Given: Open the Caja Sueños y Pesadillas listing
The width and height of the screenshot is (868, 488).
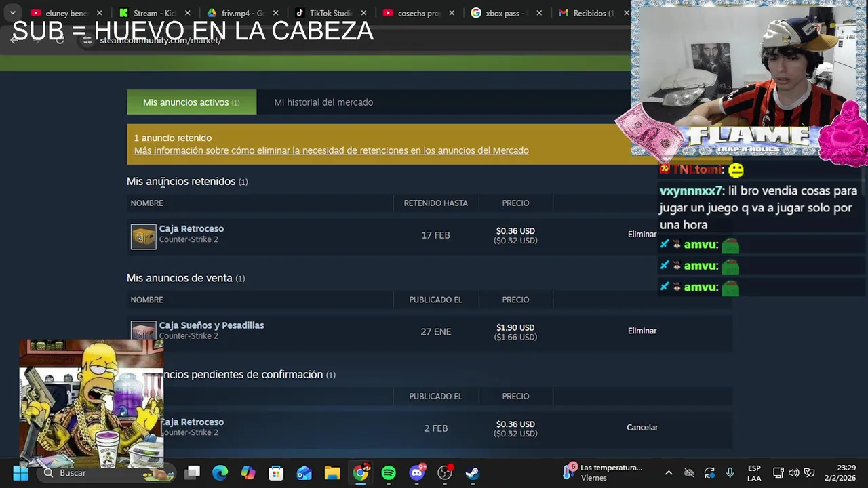Looking at the screenshot, I should pos(211,325).
